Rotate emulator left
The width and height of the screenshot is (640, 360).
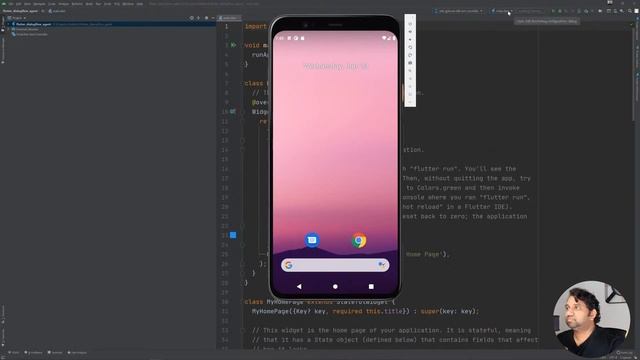tap(410, 47)
